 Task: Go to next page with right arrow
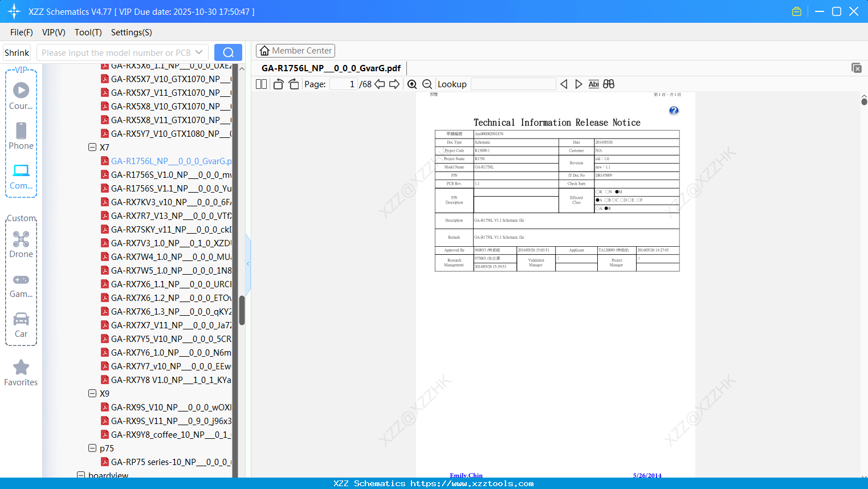[x=394, y=84]
